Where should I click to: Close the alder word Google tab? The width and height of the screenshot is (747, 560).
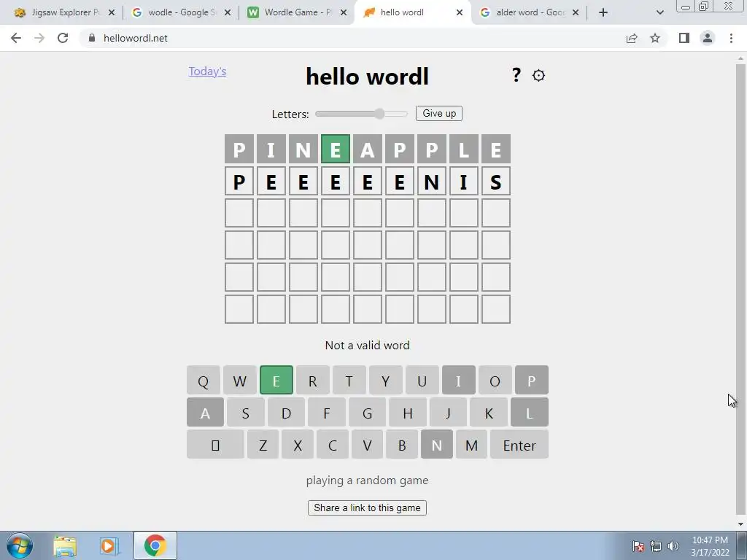tap(576, 12)
